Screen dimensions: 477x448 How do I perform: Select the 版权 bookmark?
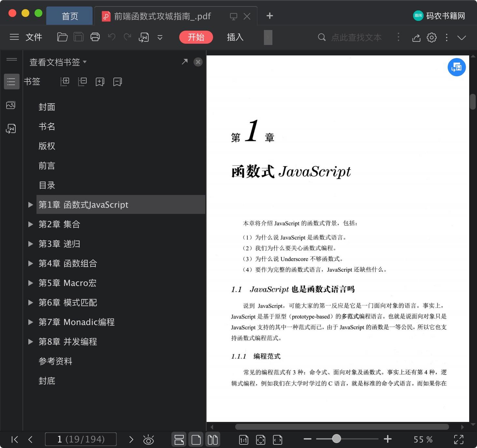[x=47, y=146]
